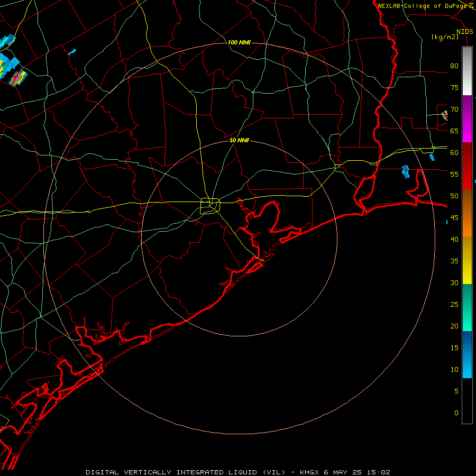
Task: Click the 80 value on the VIL scale
Action: [454, 66]
